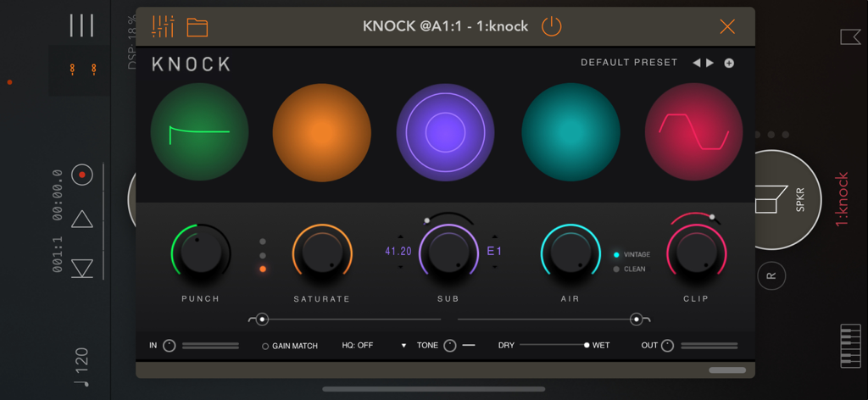Screen dimensions: 868x400
Task: Click the small handle above the SUB knob
Action: tap(426, 220)
